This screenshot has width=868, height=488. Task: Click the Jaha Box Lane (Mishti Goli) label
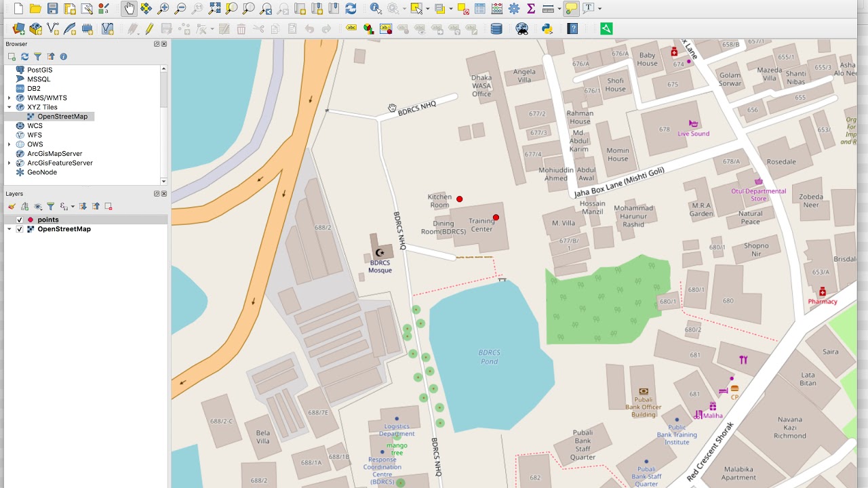coord(619,182)
